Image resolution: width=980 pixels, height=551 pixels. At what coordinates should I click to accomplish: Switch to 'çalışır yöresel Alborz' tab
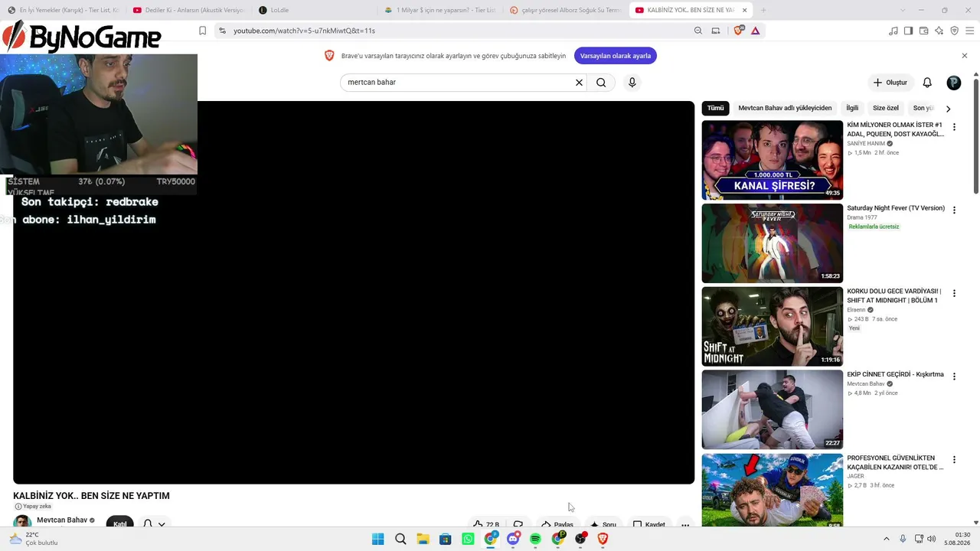click(x=567, y=10)
